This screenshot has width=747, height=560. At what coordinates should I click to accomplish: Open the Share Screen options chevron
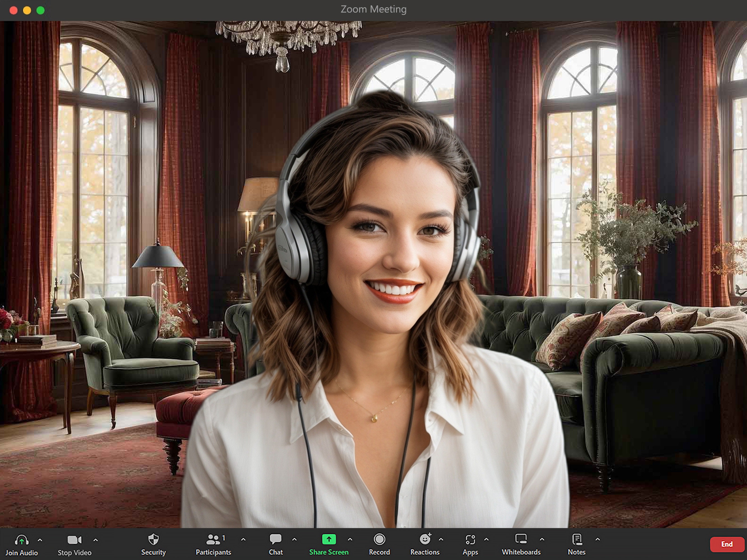(x=350, y=539)
